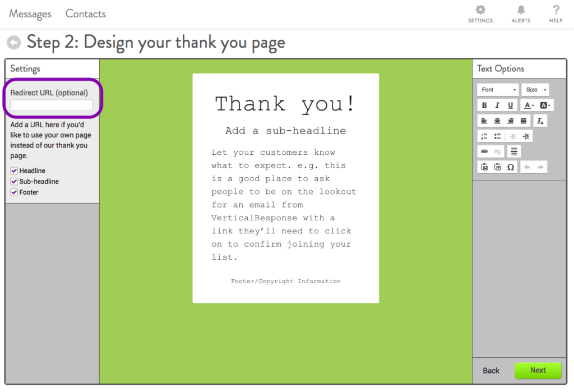Open the text background color dropdown
Image resolution: width=574 pixels, height=392 pixels.
[x=544, y=105]
